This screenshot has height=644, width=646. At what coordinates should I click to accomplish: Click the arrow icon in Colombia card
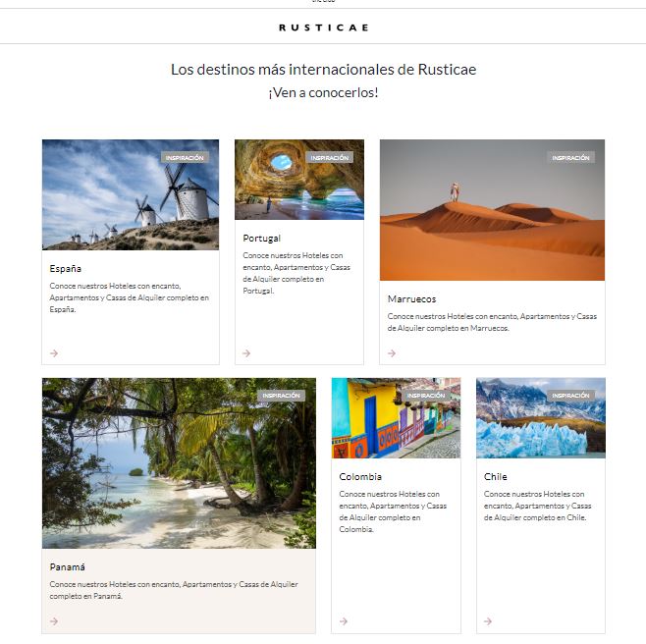[344, 620]
